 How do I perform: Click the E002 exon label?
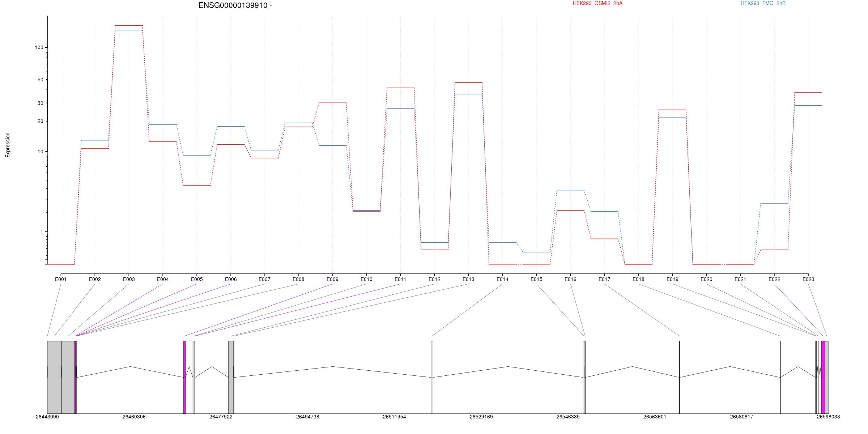coord(95,279)
